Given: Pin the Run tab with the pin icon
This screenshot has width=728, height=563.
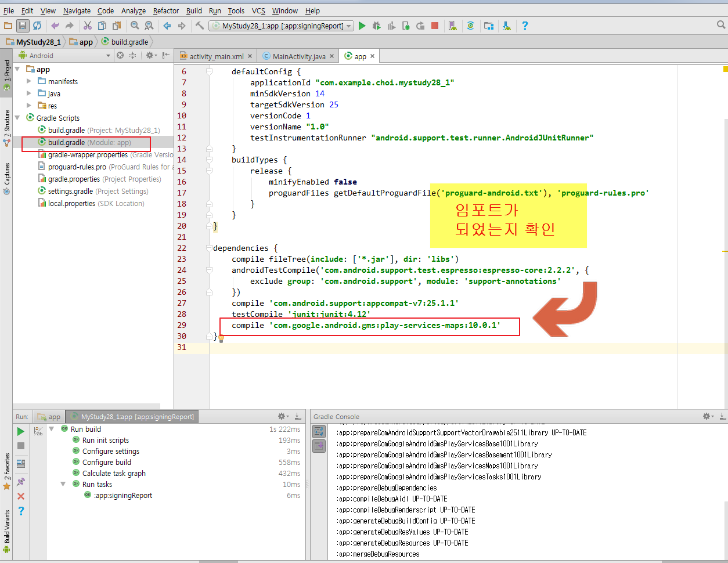Looking at the screenshot, I should 21,481.
